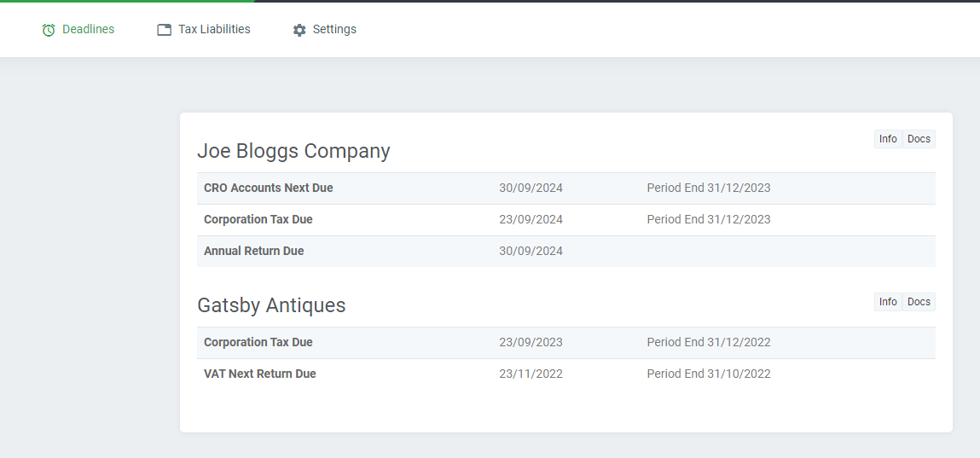Show Info for Gatsby Antiques

888,302
